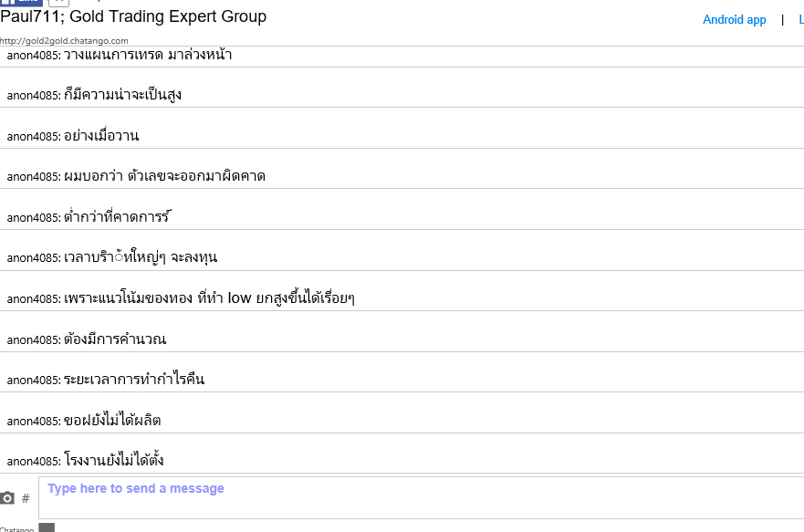Click the last message 'โรงงานยังไม่ได้ตั้ง'

click(114, 461)
